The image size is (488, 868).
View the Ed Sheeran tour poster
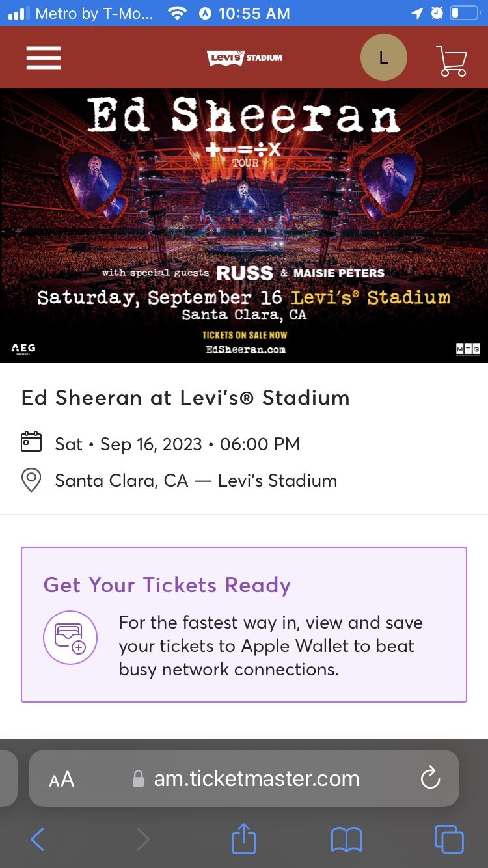click(244, 224)
